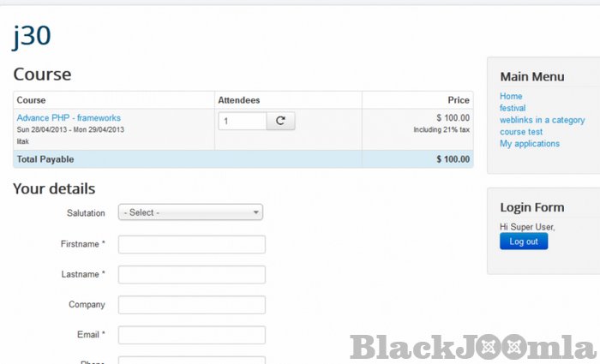Click the Price column header
This screenshot has height=364, width=600.
458,100
